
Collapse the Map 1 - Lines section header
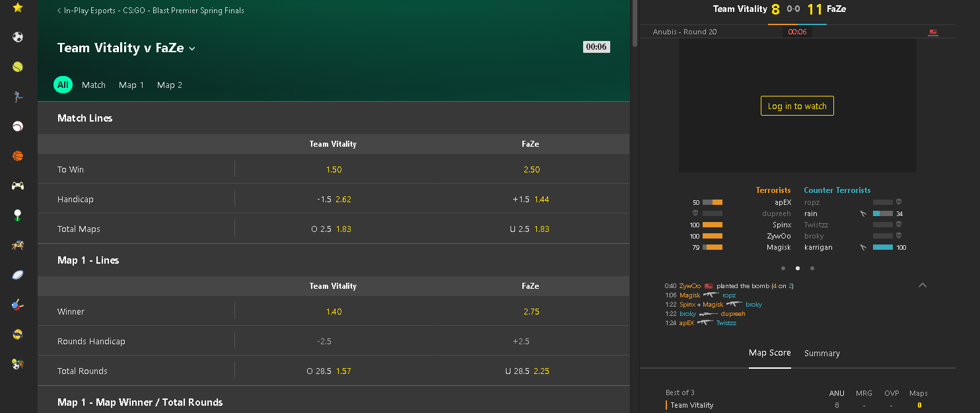(333, 260)
